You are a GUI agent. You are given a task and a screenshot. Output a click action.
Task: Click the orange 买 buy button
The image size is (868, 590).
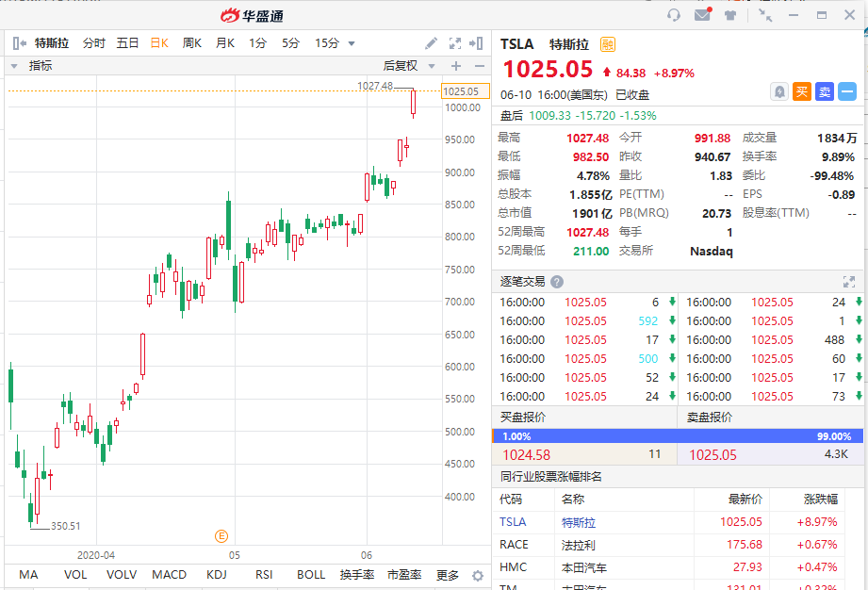point(802,91)
